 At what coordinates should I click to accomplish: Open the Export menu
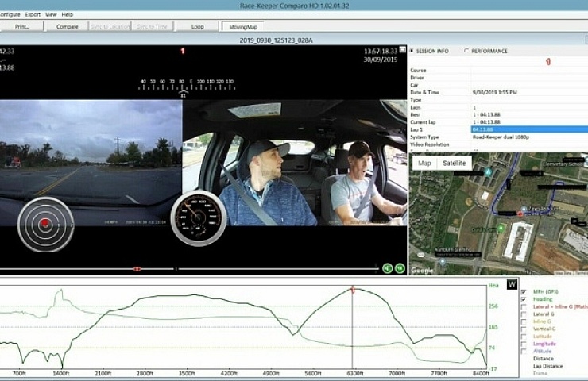[x=33, y=14]
